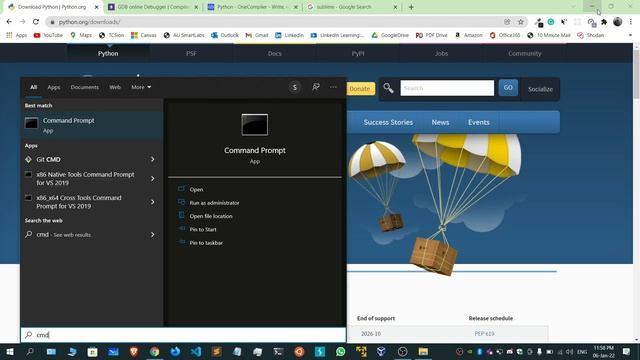Click the python.org magnifier search icon
The height and width of the screenshot is (360, 640).
click(388, 88)
